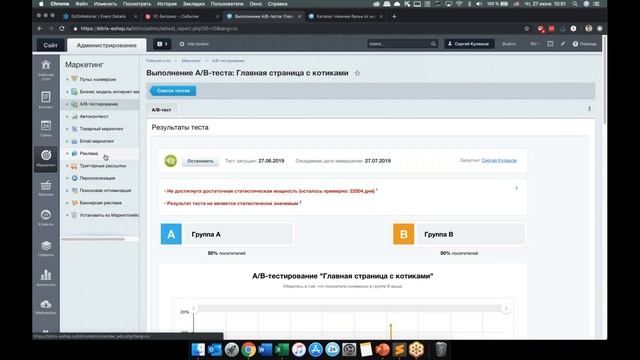Open the Сервисы layers icon in sidebar
Image resolution: width=640 pixels, height=360 pixels.
tap(46, 245)
